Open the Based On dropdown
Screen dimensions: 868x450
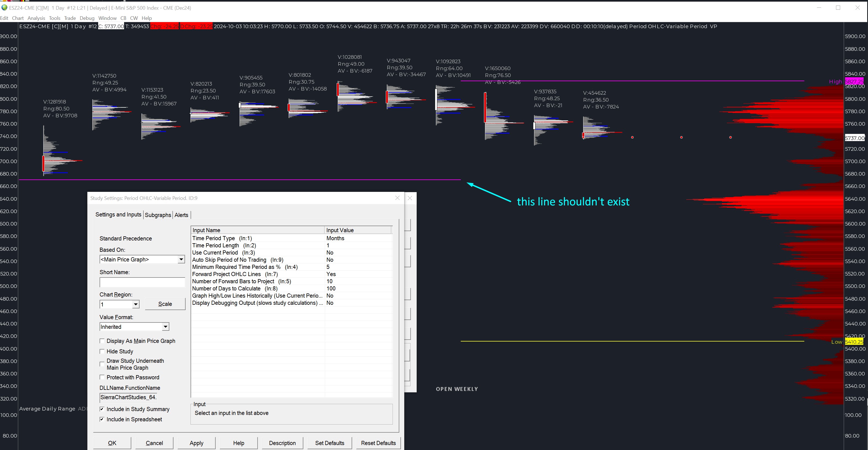point(181,260)
